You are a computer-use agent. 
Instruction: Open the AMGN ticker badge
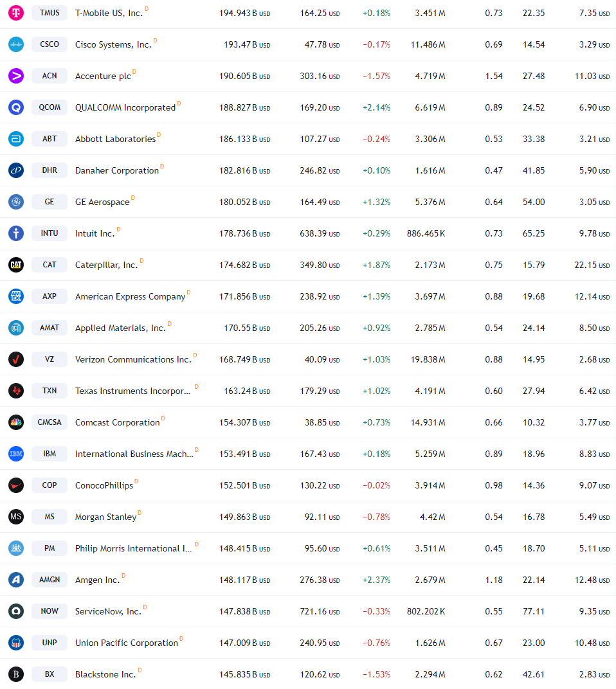pyautogui.click(x=50, y=580)
